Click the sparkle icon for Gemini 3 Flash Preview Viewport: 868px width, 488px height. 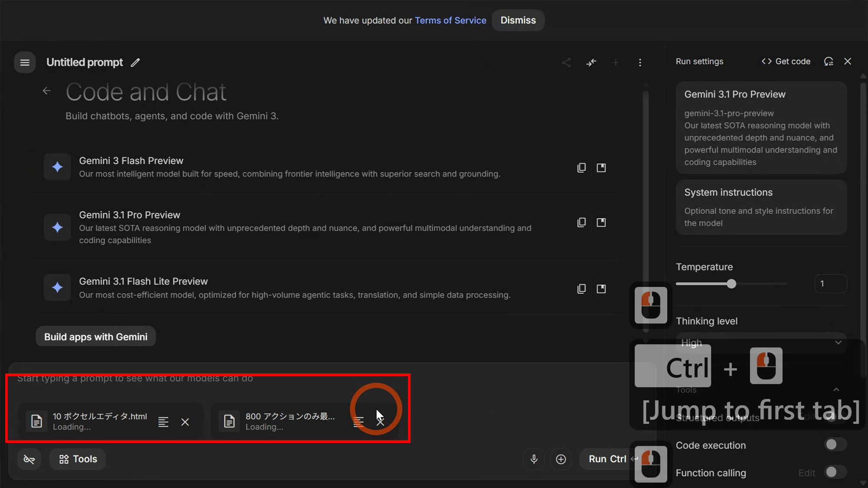[x=57, y=167]
